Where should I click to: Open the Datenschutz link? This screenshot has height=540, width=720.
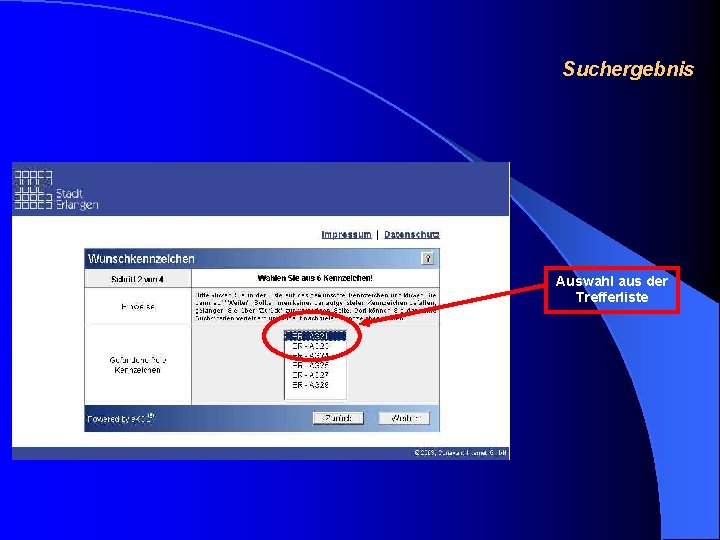coord(411,235)
